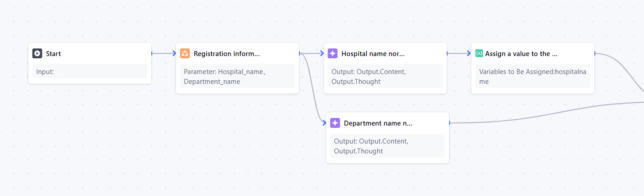Click the Hospital_name, Department_name parameter box
The height and width of the screenshot is (196, 644).
point(237,76)
